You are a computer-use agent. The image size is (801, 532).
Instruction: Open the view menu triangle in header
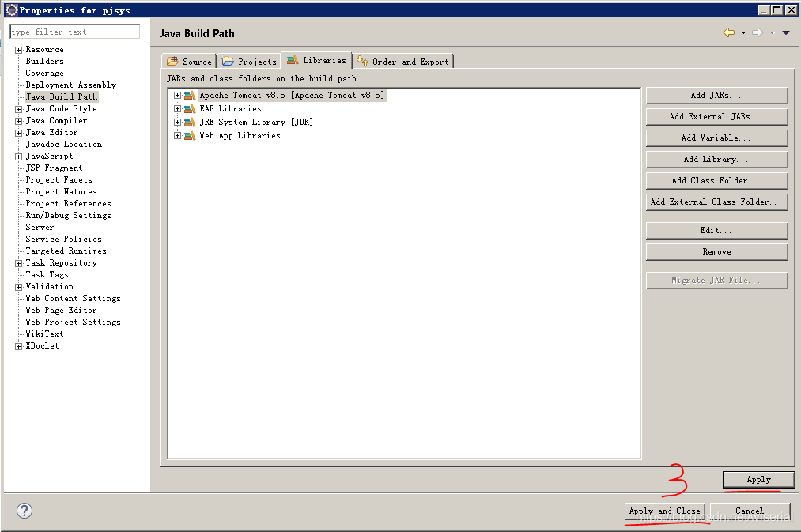[x=786, y=32]
